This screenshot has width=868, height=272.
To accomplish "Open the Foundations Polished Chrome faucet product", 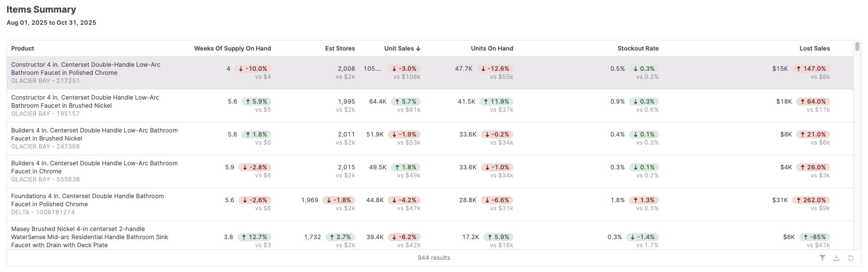I will pyautogui.click(x=87, y=200).
